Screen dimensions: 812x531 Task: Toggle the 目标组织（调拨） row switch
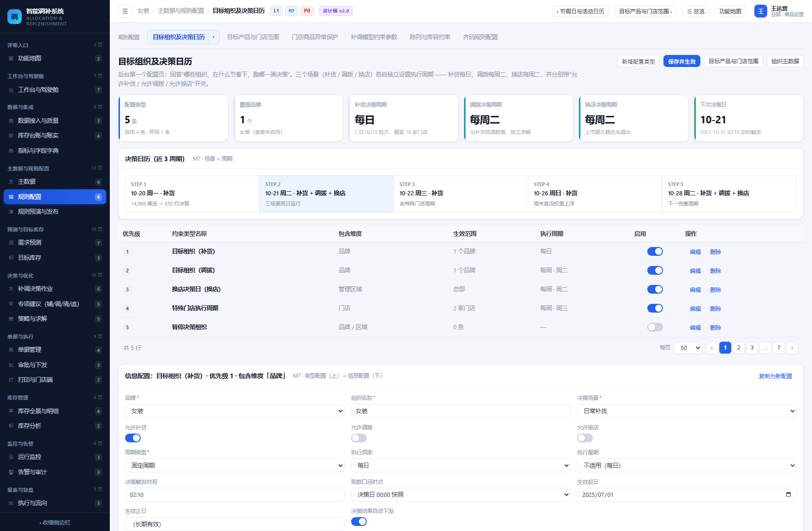click(x=655, y=271)
